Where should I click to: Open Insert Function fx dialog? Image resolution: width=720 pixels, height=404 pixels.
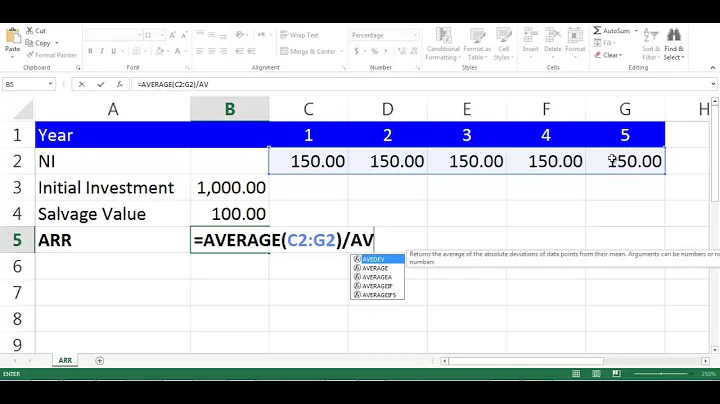point(119,84)
